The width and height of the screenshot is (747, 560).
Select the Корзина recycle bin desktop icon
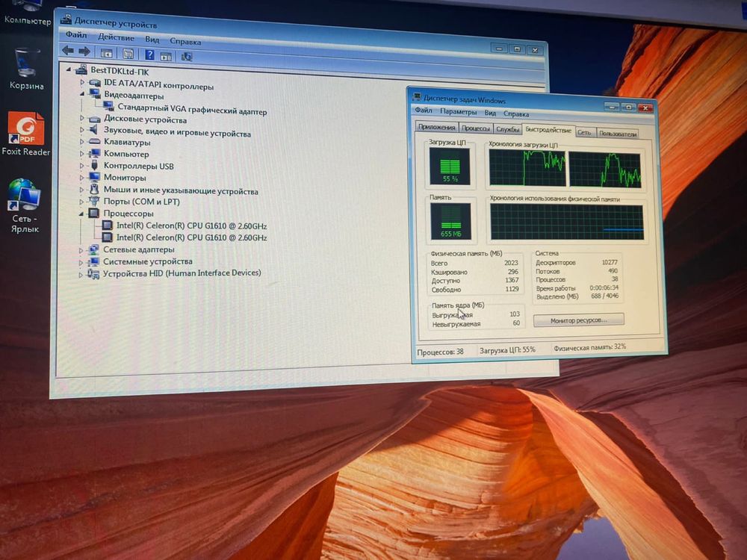tap(26, 69)
